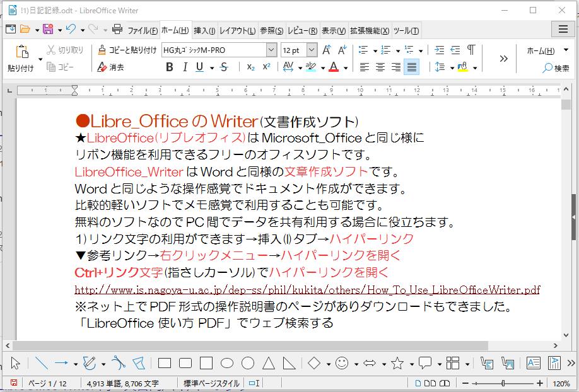Select the arrow Select pointer tool
The height and width of the screenshot is (392, 579).
click(15, 363)
